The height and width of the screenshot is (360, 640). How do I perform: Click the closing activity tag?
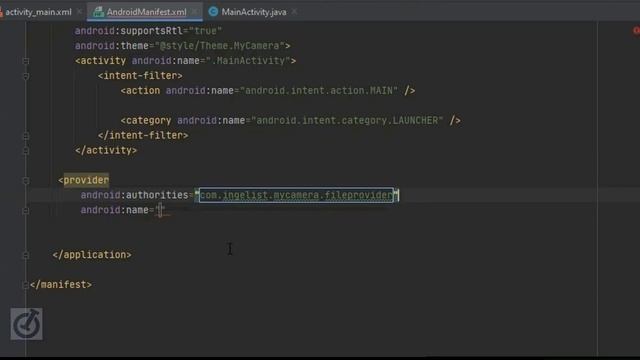click(x=106, y=151)
